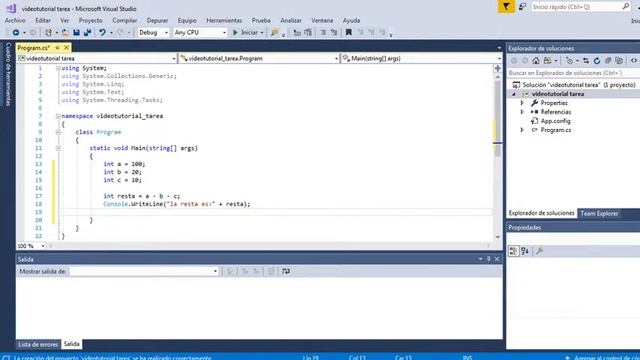Click the split editor icon above scrollbar
The image size is (640, 360).
pyautogui.click(x=498, y=68)
